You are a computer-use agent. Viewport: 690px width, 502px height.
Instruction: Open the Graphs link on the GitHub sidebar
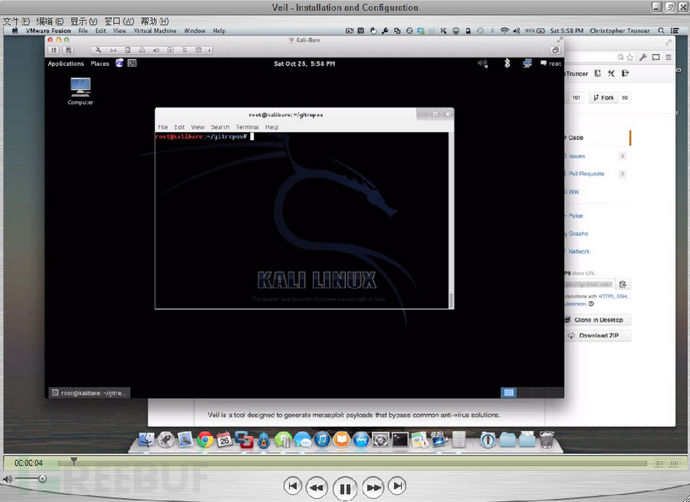pos(578,234)
